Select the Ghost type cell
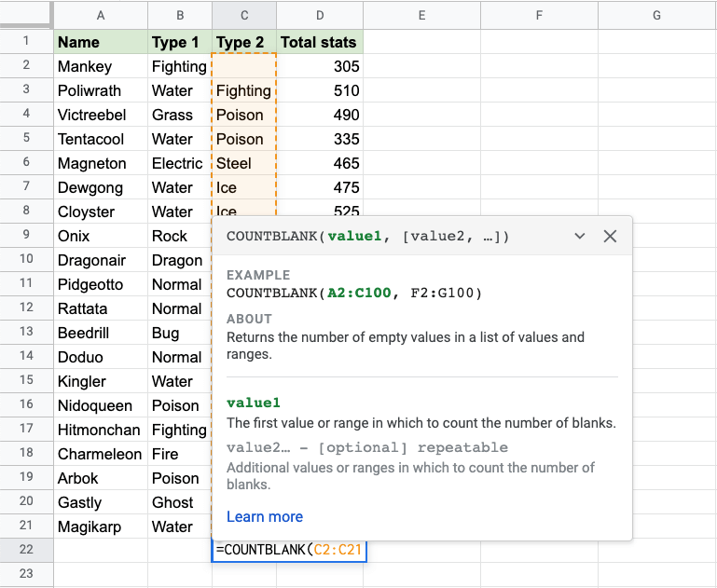Screen dimensions: 717x588 [x=180, y=502]
